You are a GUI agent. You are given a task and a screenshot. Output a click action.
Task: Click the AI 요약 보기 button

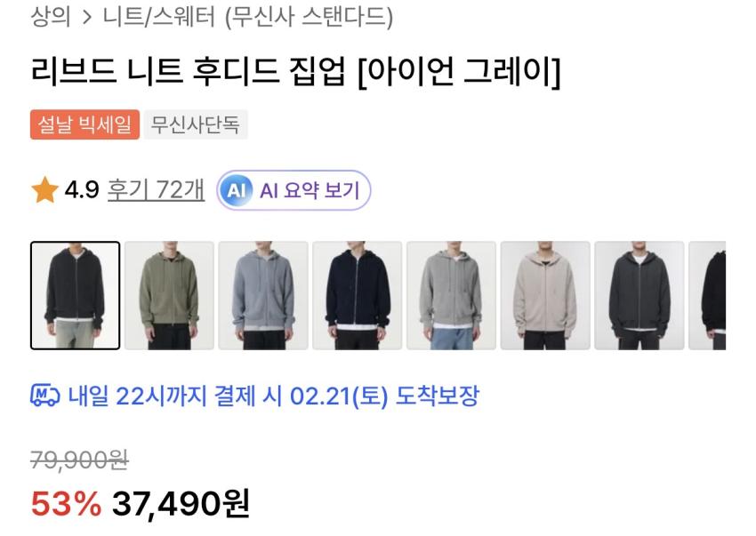point(294,190)
